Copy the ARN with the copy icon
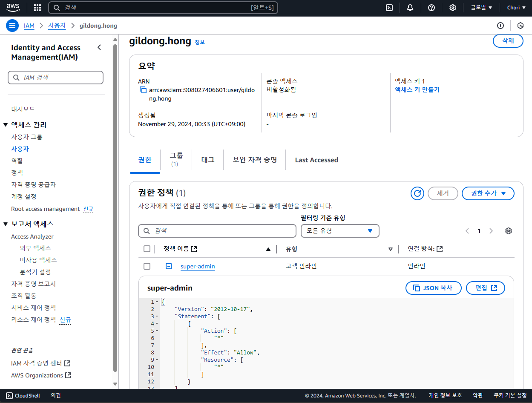Screen dimensions: 532x403 pos(143,90)
